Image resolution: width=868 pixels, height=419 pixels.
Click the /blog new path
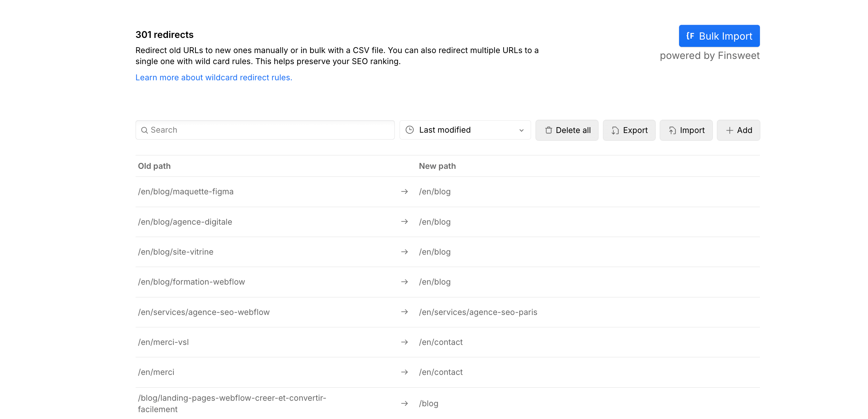pyautogui.click(x=428, y=403)
